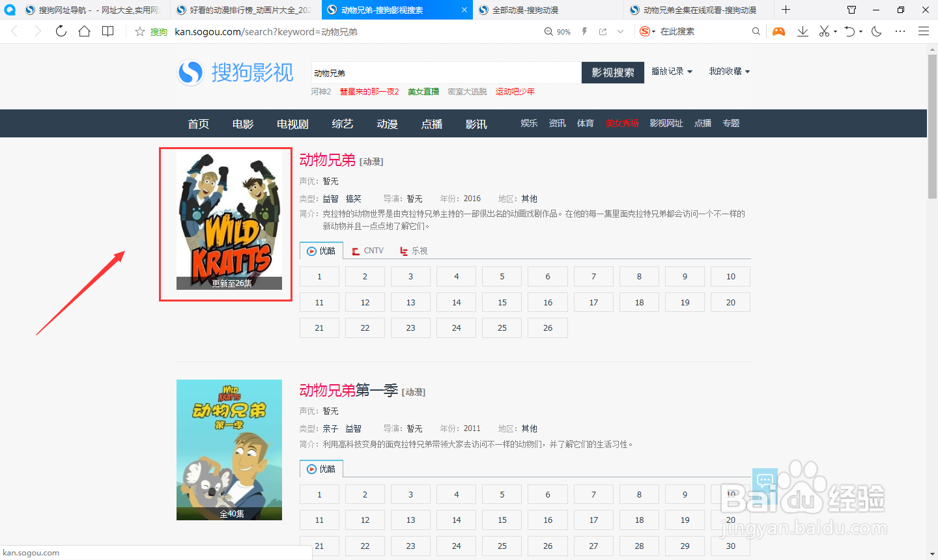The width and height of the screenshot is (938, 560).
Task: Click the browser forward arrow
Action: [x=38, y=31]
